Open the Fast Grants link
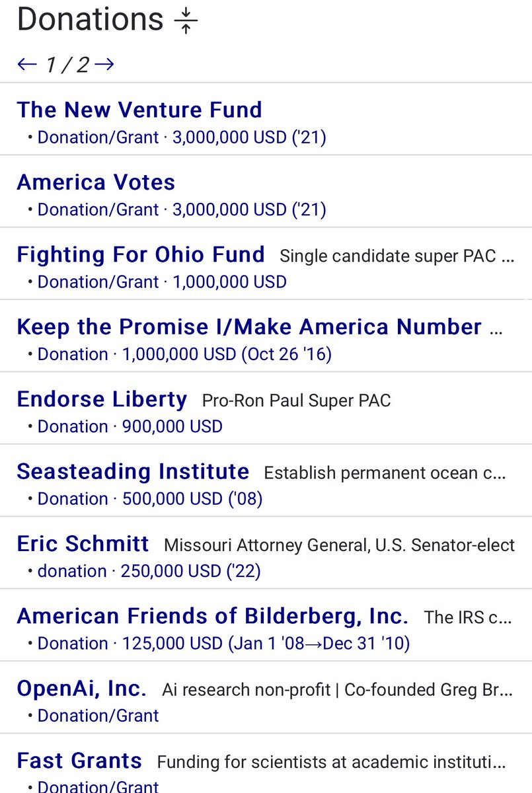Image resolution: width=532 pixels, height=793 pixels. tap(79, 761)
